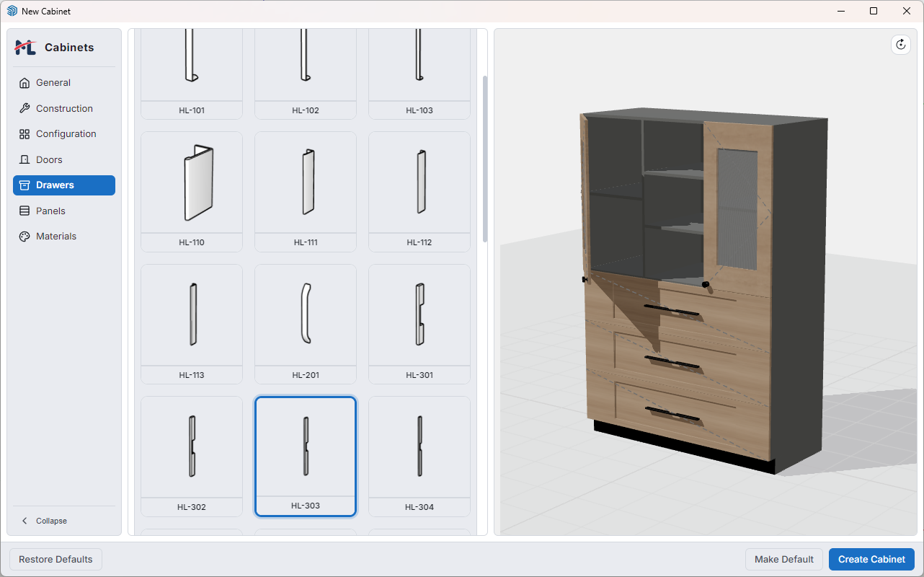Select handle thumbnail HL-101

[192, 74]
